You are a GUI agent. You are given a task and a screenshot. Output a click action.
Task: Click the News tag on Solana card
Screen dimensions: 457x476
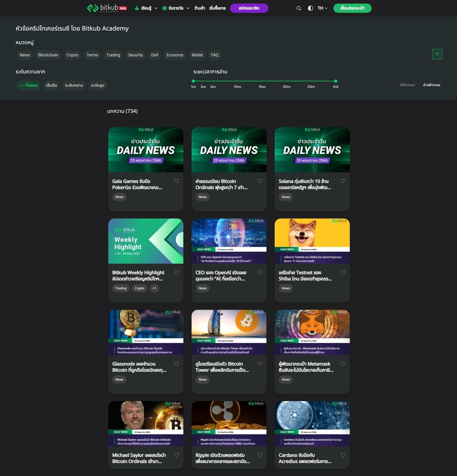point(286,197)
